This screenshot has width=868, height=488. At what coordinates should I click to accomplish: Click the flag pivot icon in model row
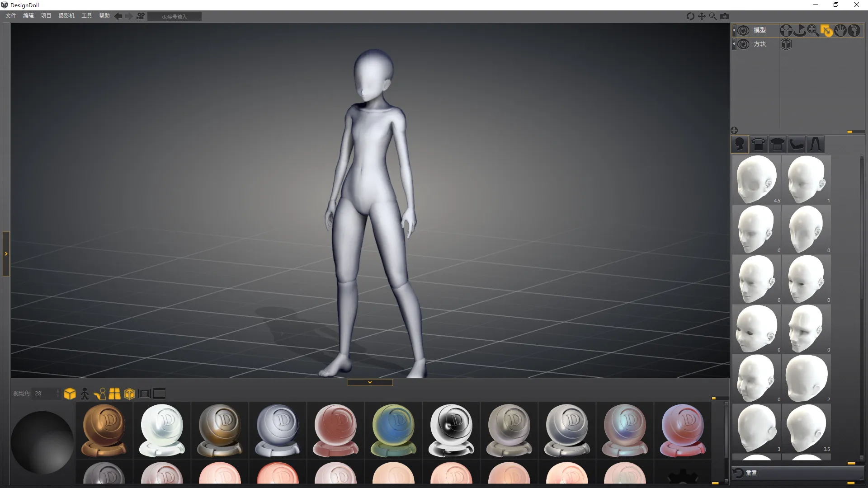pyautogui.click(x=799, y=30)
